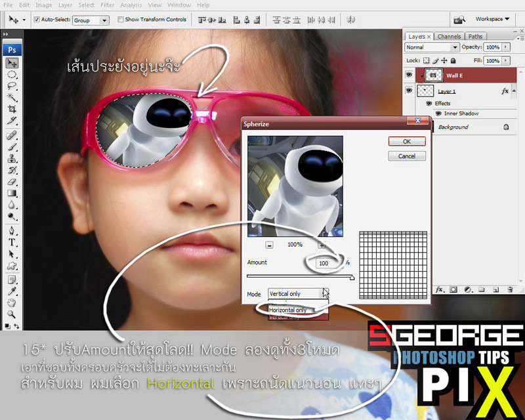Open the Workspace dropdown
This screenshot has height=420, width=525.
tap(492, 19)
